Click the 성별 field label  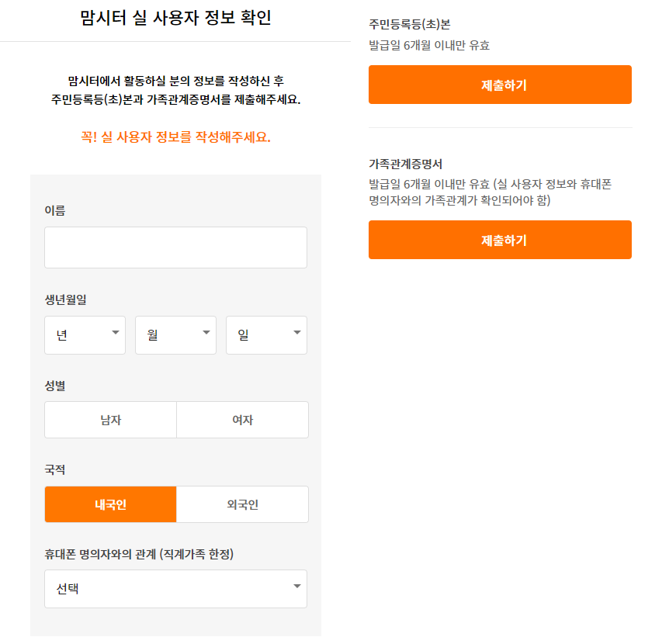(x=54, y=385)
